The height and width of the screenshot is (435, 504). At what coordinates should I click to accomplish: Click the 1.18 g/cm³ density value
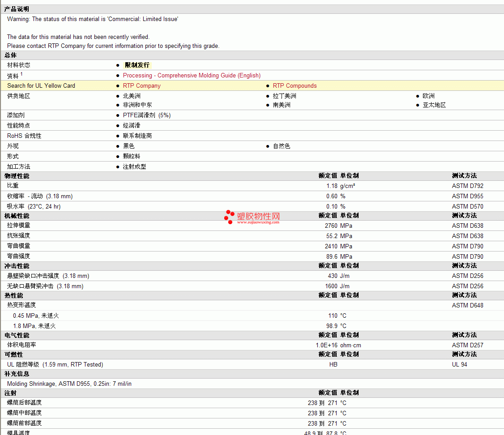point(341,186)
